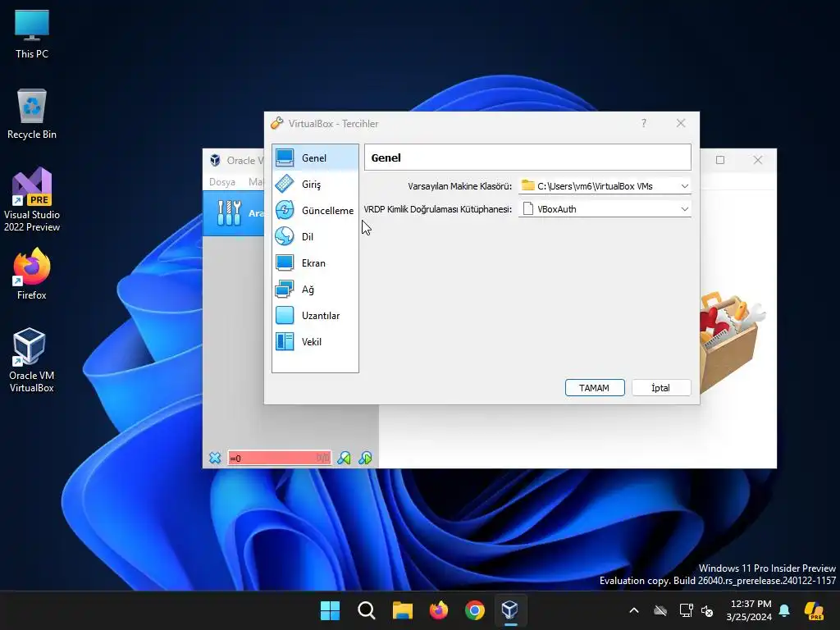Click the help question mark in Tercihler

(x=644, y=123)
